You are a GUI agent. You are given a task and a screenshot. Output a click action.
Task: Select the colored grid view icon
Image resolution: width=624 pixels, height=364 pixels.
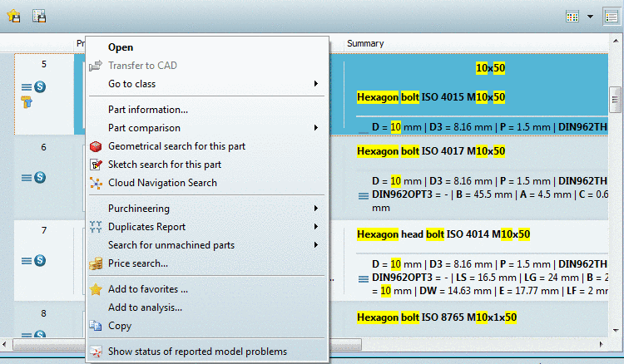(x=572, y=17)
